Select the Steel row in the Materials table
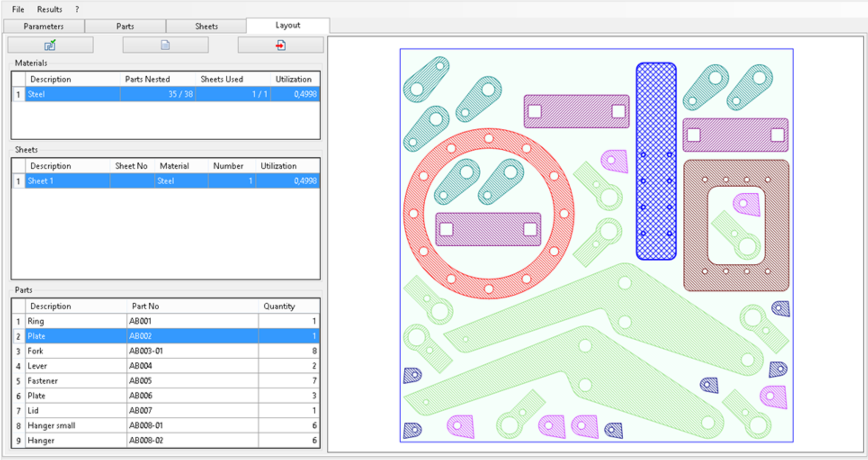This screenshot has width=868, height=460. click(166, 94)
